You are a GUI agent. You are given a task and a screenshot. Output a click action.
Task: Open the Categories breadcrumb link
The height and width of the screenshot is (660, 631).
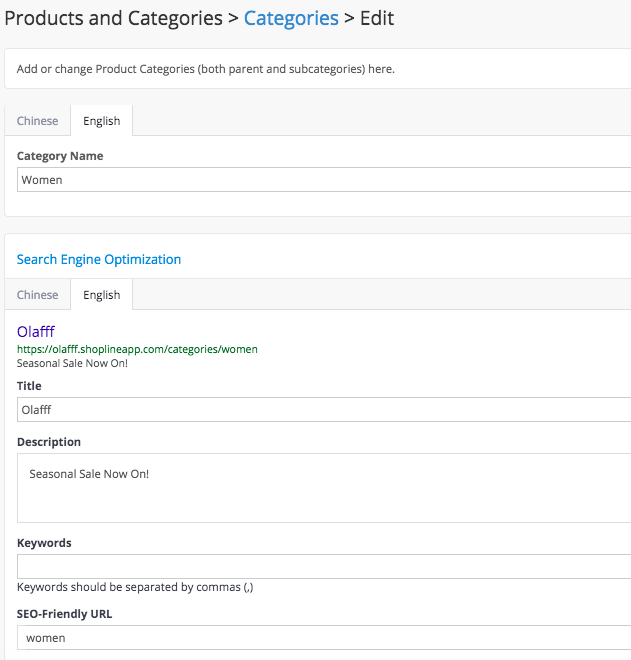click(x=291, y=19)
